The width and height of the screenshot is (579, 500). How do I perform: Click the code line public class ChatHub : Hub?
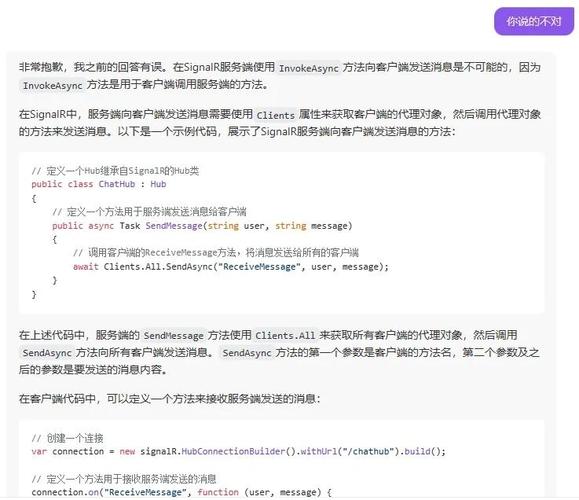(99, 184)
